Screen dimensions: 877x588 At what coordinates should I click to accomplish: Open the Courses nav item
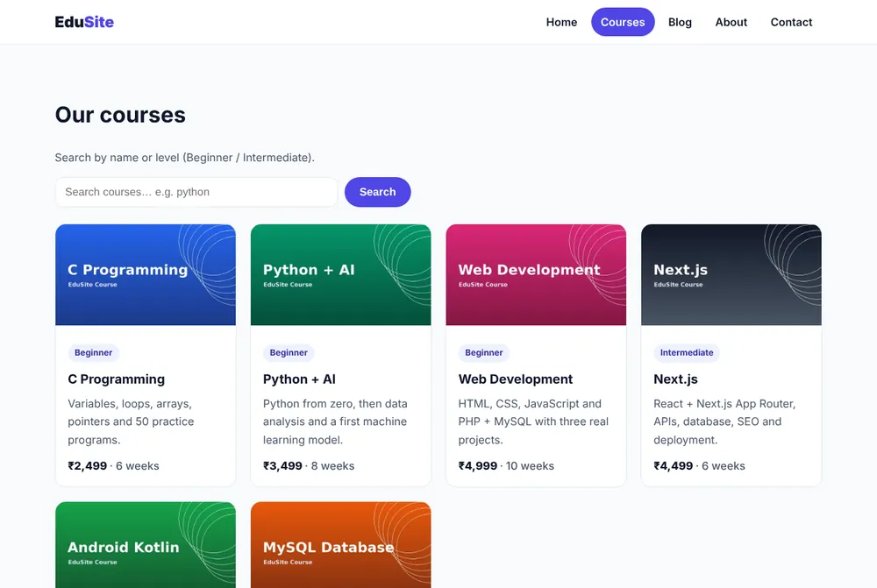(623, 22)
